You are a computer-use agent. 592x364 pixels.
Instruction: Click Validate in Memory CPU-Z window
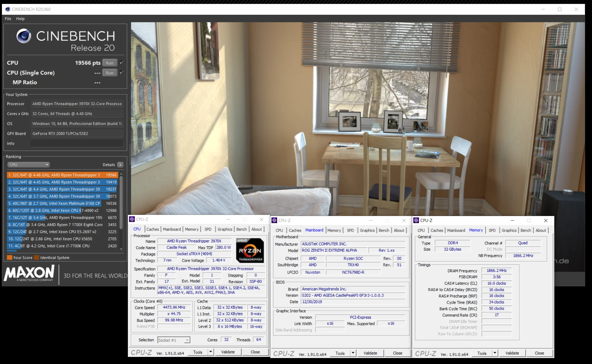coord(512,353)
